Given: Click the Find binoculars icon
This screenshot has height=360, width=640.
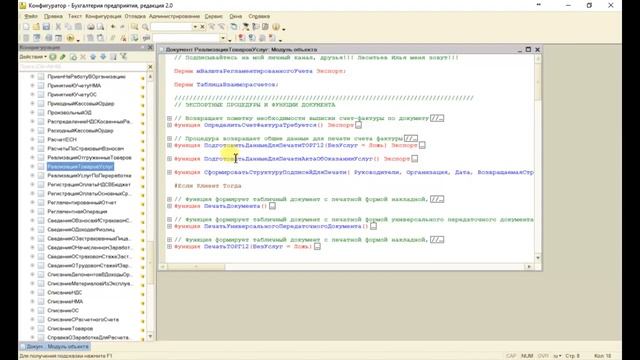Looking at the screenshot, I should (x=134, y=27).
